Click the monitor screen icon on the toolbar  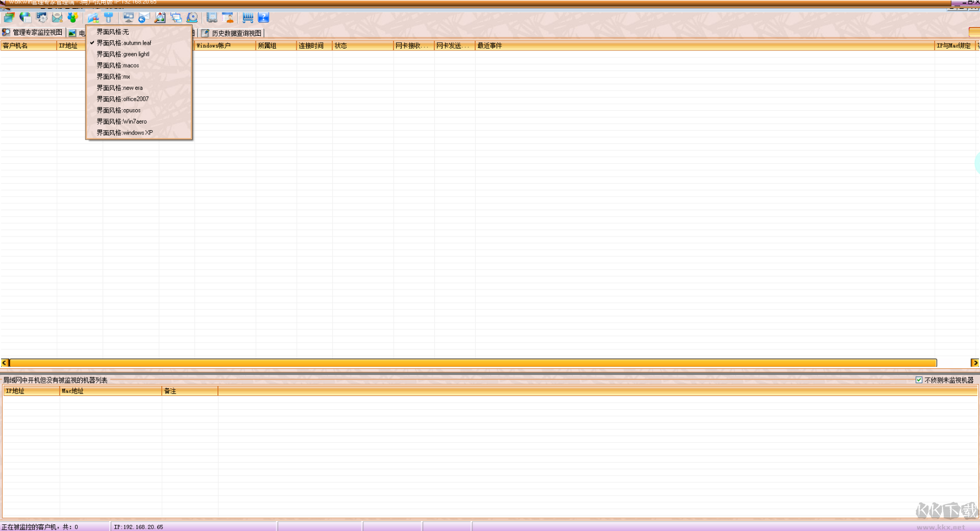pos(127,17)
